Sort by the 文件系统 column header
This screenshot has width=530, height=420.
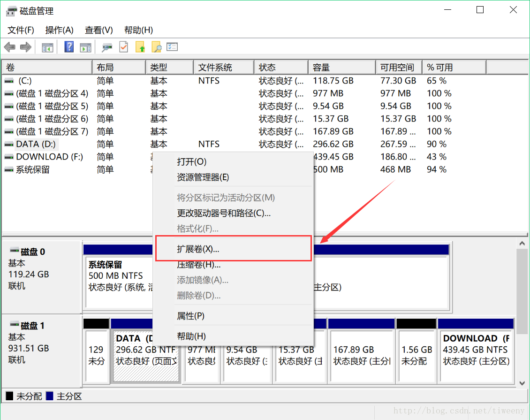pyautogui.click(x=224, y=67)
